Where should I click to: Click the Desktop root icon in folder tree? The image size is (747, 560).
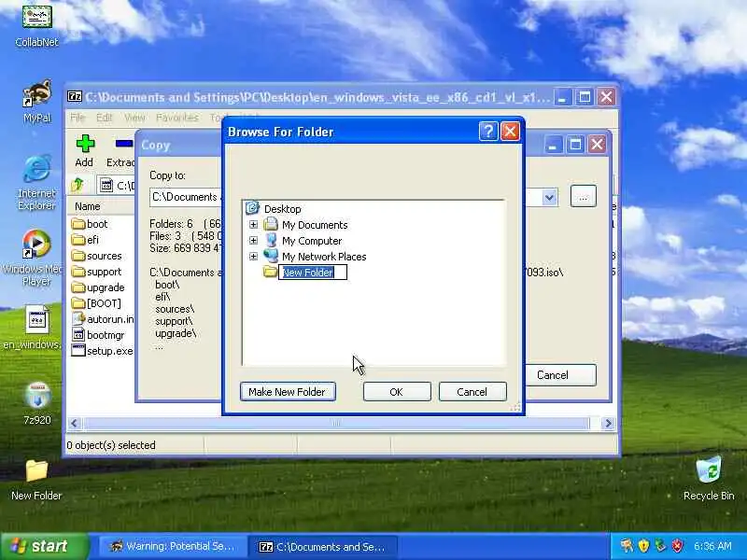tap(252, 208)
